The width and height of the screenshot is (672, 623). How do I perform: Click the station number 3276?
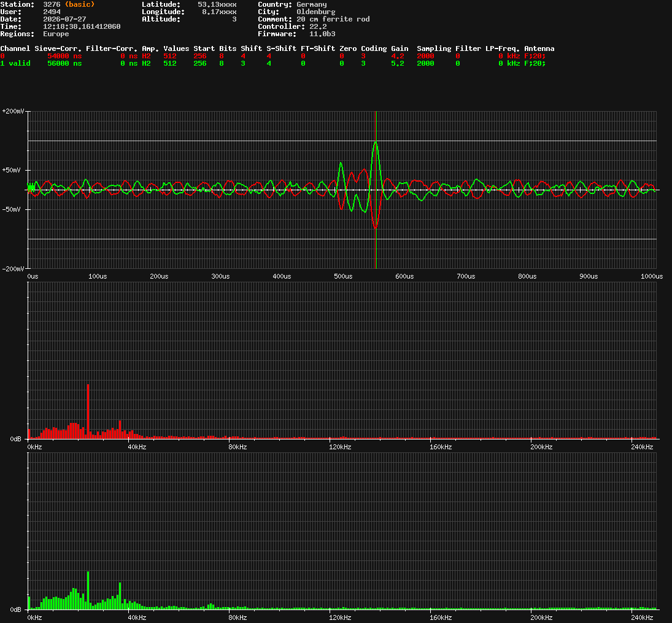[52, 4]
